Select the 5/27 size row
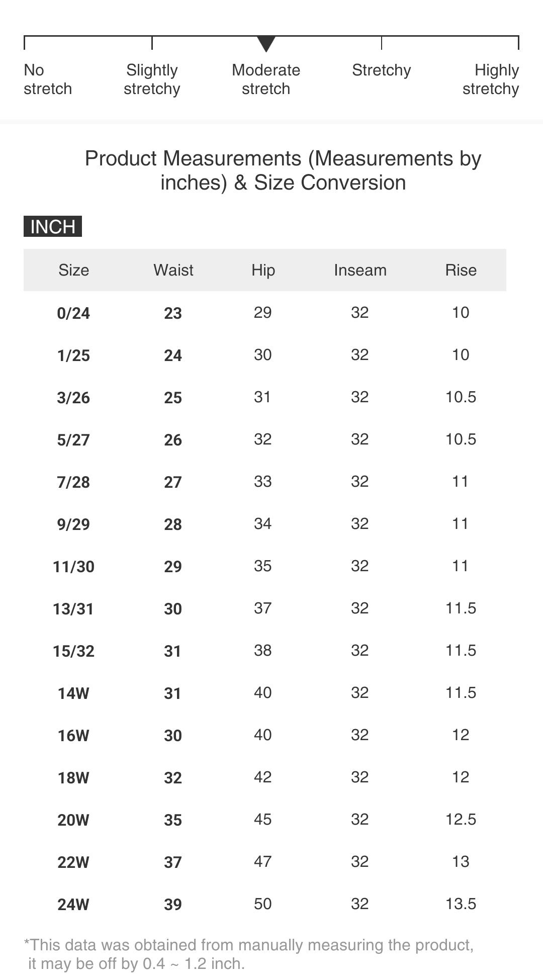543x980 pixels. [73, 440]
